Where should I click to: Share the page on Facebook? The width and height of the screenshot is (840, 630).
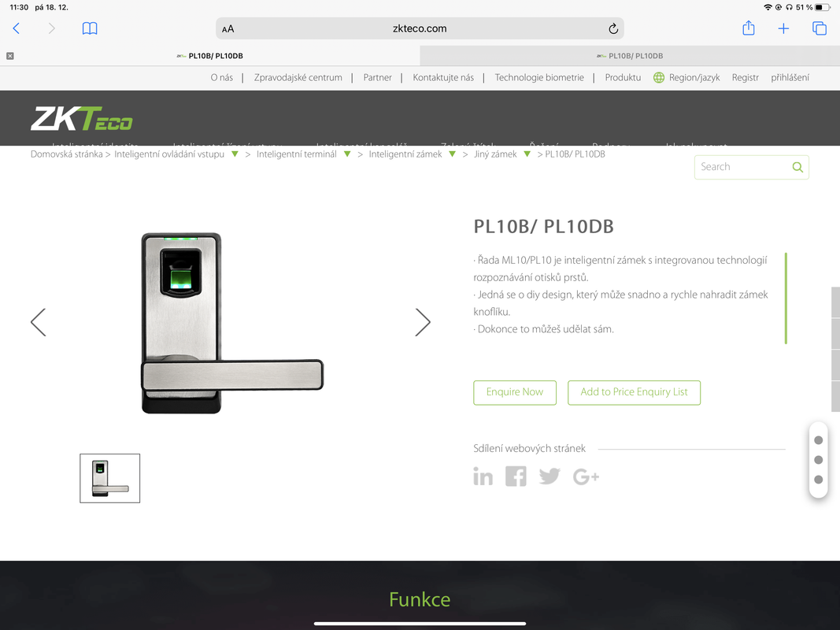(516, 476)
